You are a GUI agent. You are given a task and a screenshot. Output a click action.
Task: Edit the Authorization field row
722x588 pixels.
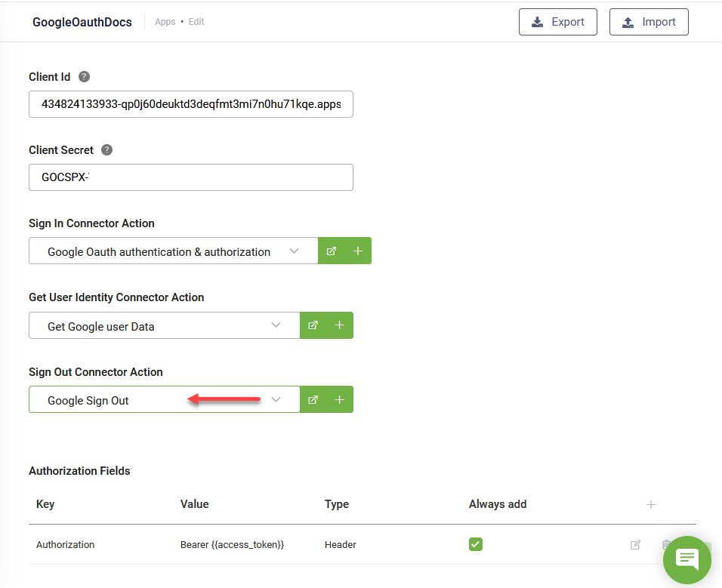click(x=635, y=544)
